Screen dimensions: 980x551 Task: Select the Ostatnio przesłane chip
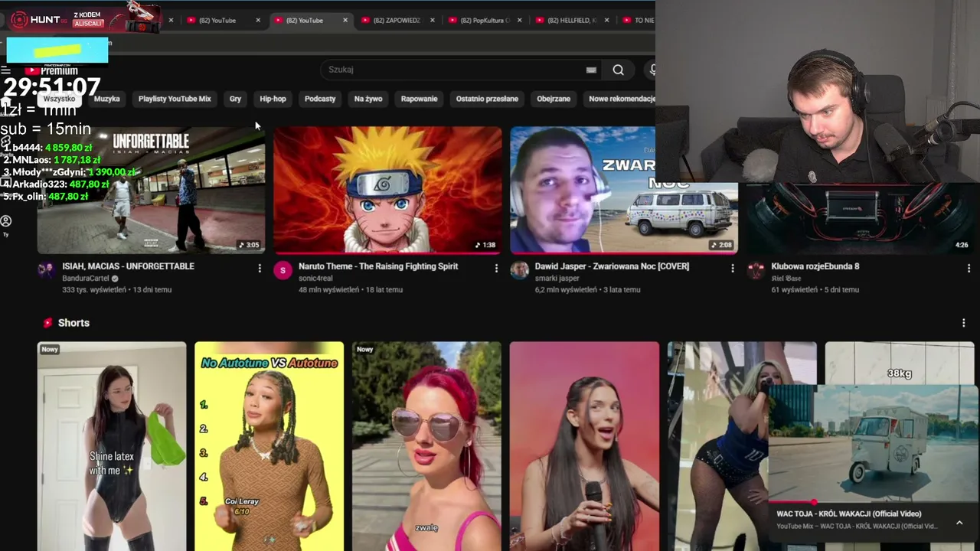pyautogui.click(x=487, y=99)
